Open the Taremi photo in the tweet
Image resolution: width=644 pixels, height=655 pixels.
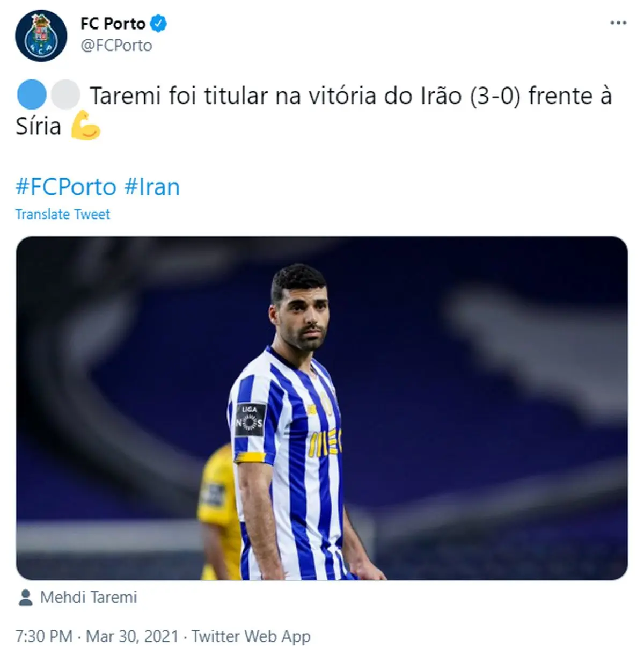pyautogui.click(x=322, y=408)
